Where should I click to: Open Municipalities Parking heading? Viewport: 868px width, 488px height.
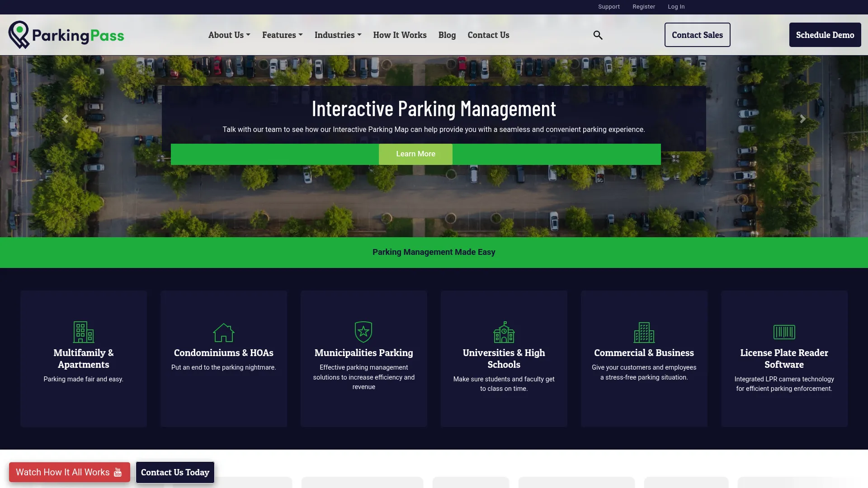click(x=364, y=353)
